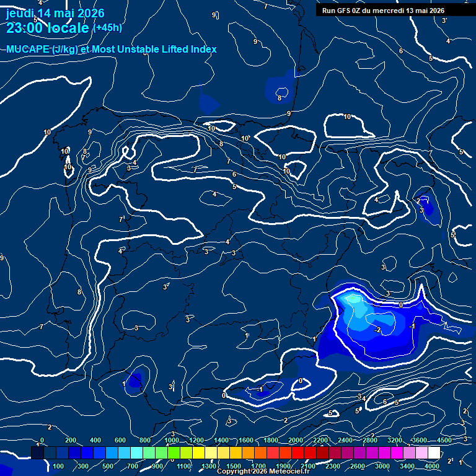Screen dimensions: 476x476
Task: Click the '3000' legend scale label
Action: click(382, 466)
